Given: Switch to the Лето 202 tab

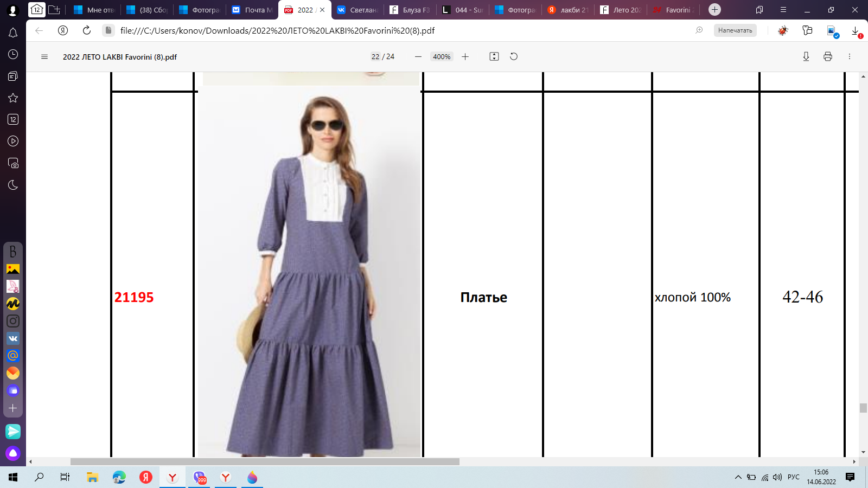Looking at the screenshot, I should click(620, 10).
